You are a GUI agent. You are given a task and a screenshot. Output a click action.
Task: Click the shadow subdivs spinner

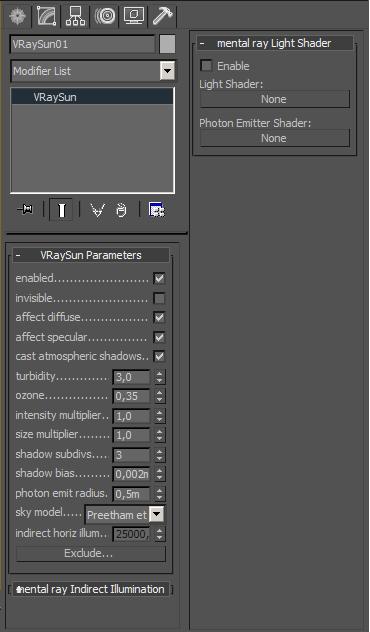[160, 455]
